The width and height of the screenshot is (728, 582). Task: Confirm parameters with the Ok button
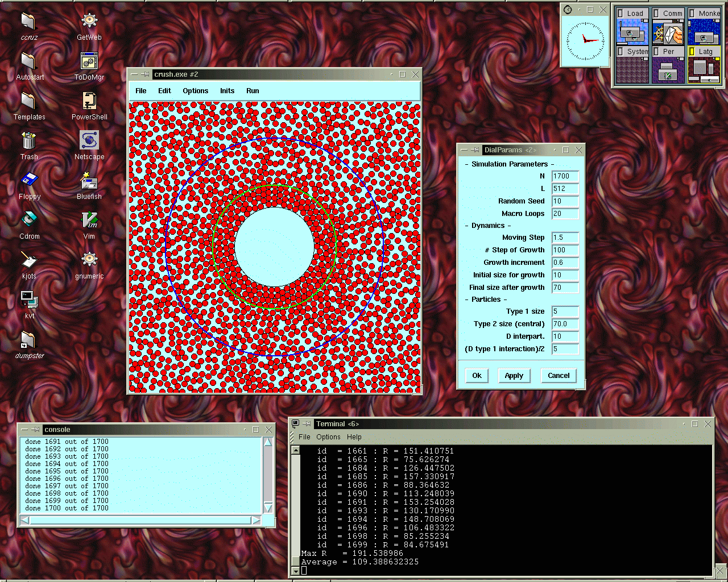point(477,376)
